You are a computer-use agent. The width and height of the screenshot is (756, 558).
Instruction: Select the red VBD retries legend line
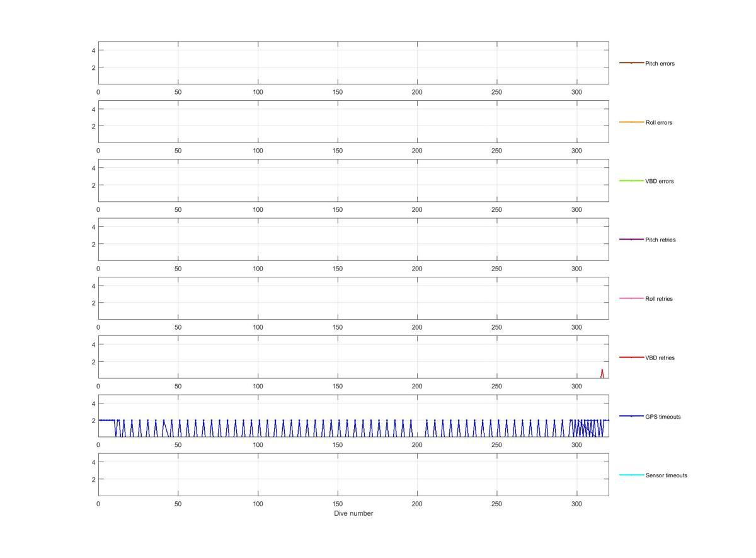[x=631, y=357]
